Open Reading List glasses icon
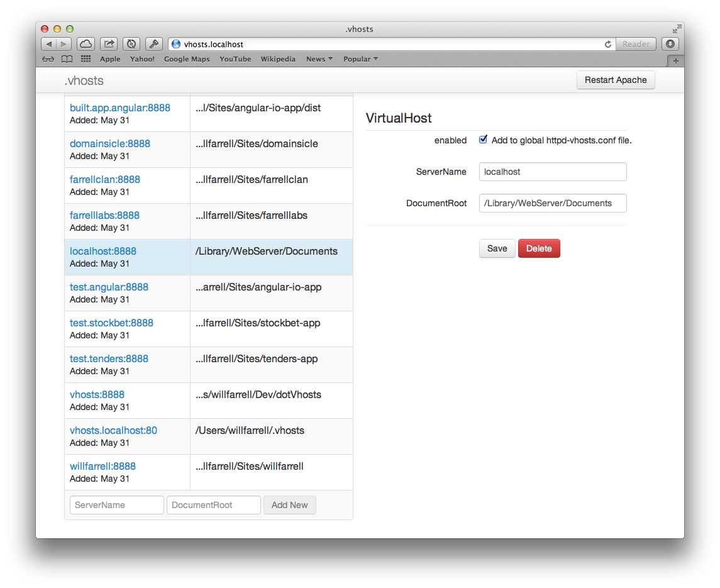Screen dimensions: 720x588 point(48,59)
